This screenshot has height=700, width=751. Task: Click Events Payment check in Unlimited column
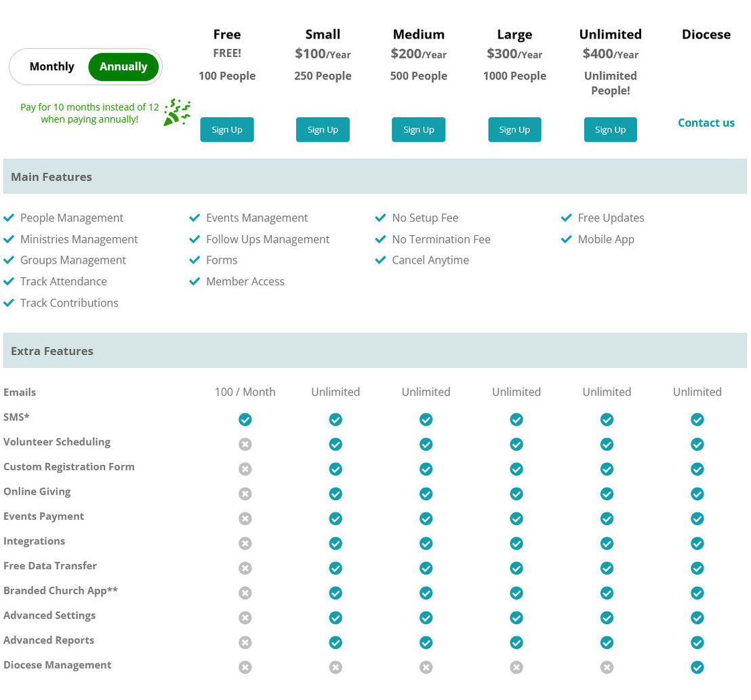607,518
